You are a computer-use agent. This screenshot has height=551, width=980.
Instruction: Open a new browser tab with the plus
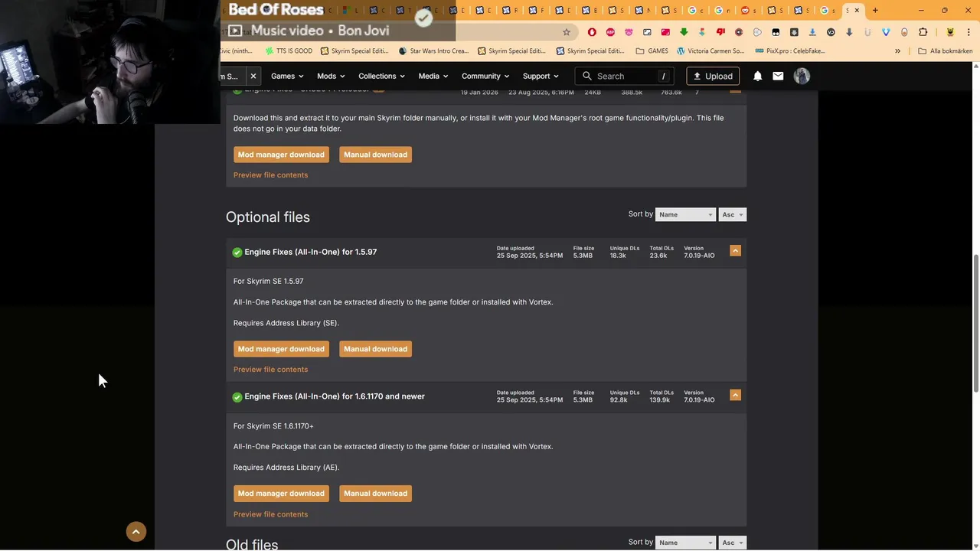click(x=875, y=10)
